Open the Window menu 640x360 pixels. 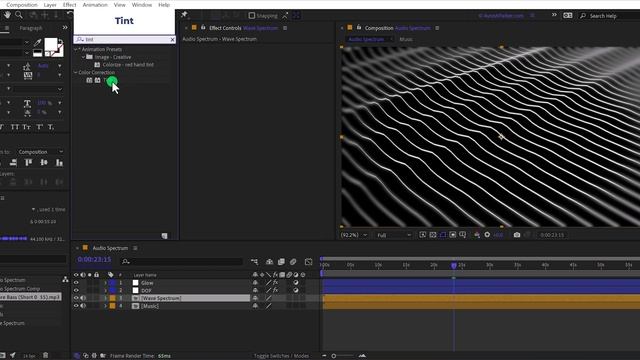tap(142, 4)
